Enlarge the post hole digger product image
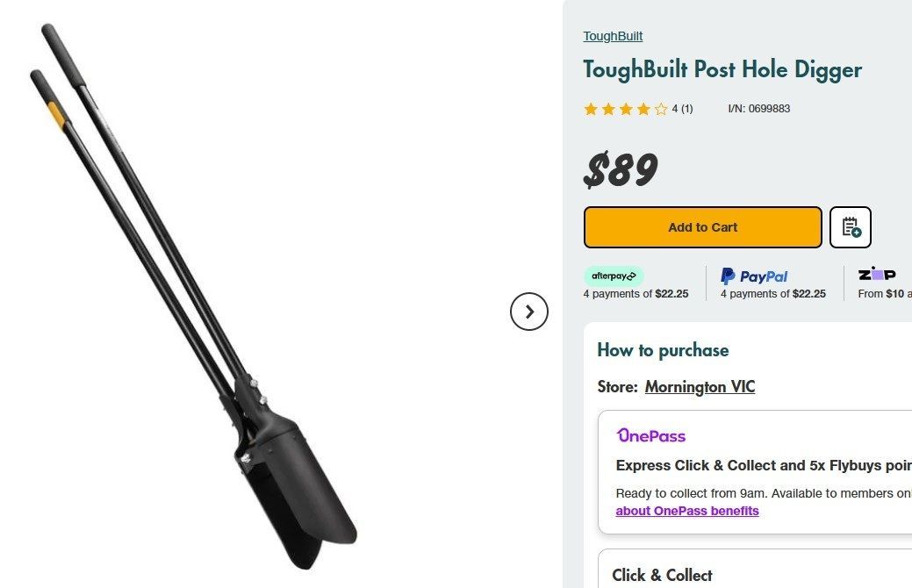This screenshot has height=588, width=912. click(x=194, y=297)
